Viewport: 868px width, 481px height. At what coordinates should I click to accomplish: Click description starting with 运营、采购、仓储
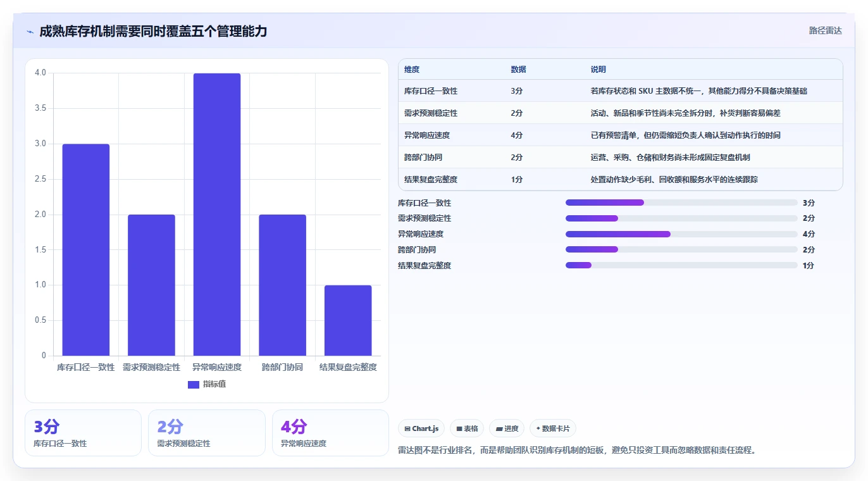pos(670,157)
